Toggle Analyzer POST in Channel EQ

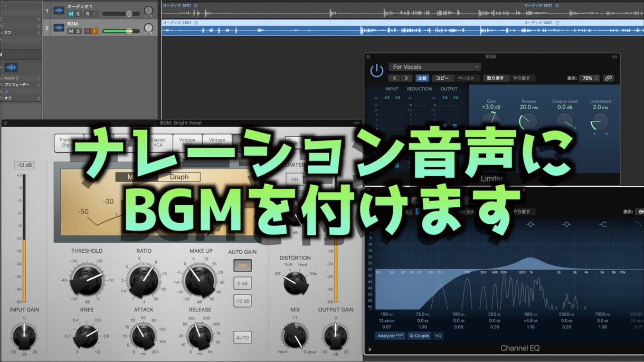(x=390, y=336)
